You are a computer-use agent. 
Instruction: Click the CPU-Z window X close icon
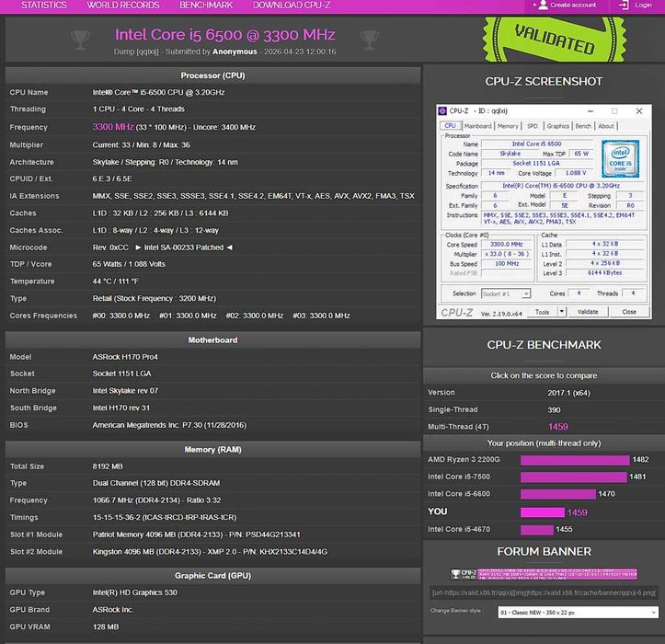coord(639,111)
